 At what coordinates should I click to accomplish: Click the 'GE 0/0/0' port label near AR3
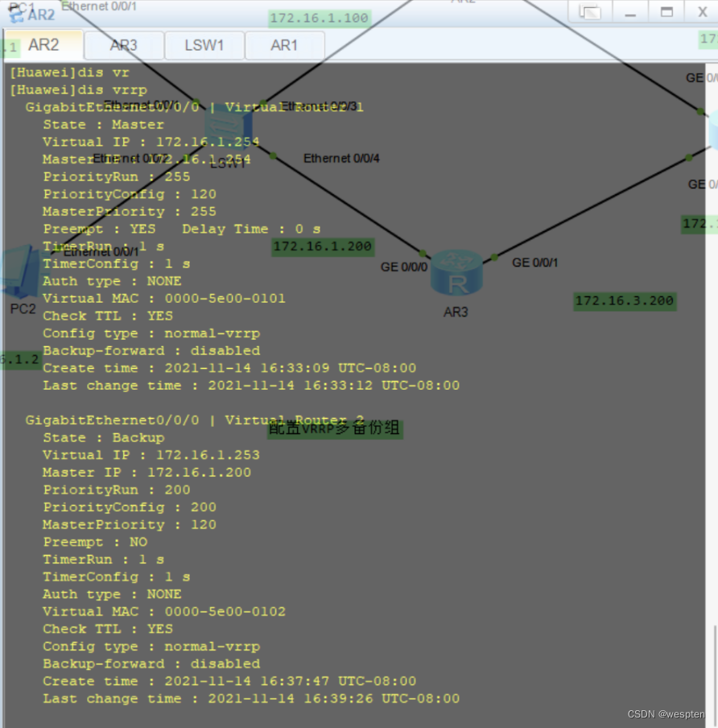(404, 267)
